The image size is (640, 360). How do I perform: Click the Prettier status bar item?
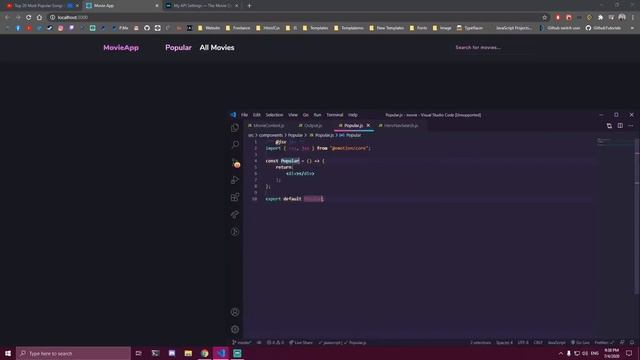pos(604,342)
